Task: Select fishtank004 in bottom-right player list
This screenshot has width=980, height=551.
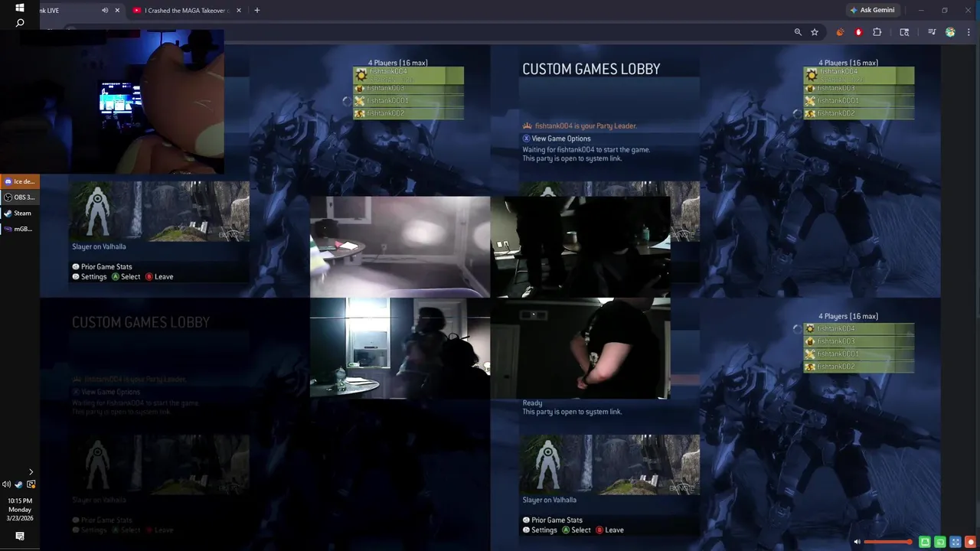Action: pyautogui.click(x=858, y=329)
